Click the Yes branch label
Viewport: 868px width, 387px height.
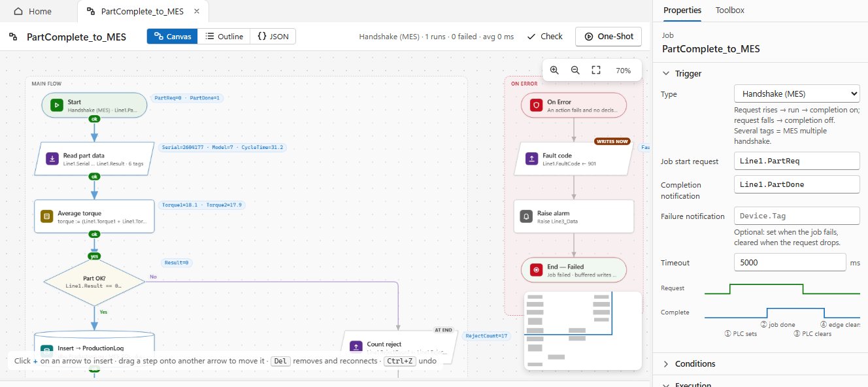click(103, 312)
